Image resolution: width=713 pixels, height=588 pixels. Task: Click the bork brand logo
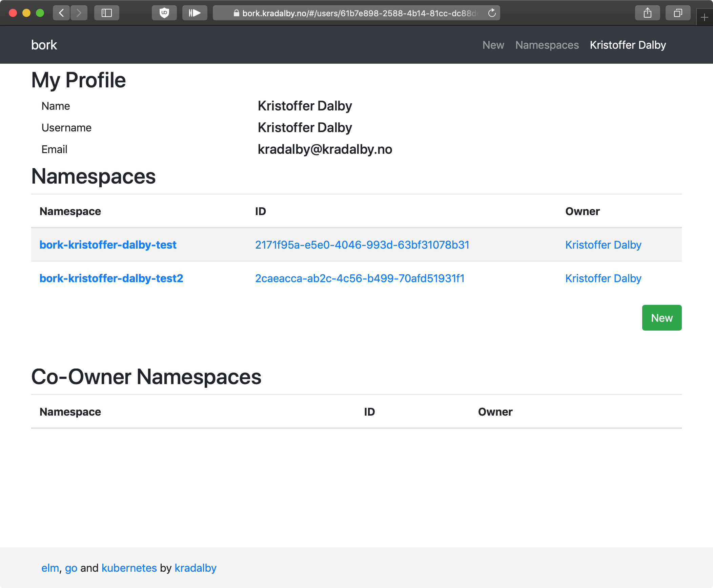point(44,45)
